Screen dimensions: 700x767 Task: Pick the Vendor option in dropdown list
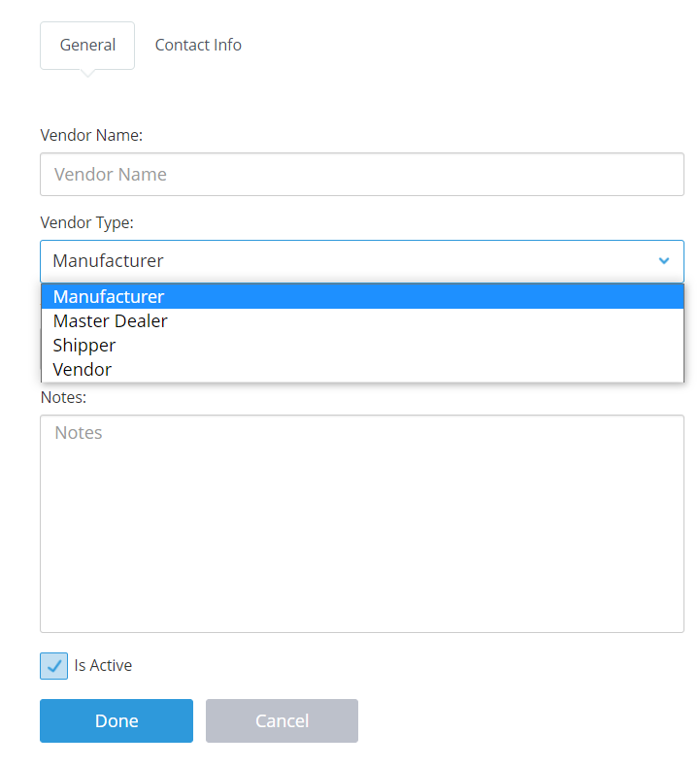[x=362, y=370]
